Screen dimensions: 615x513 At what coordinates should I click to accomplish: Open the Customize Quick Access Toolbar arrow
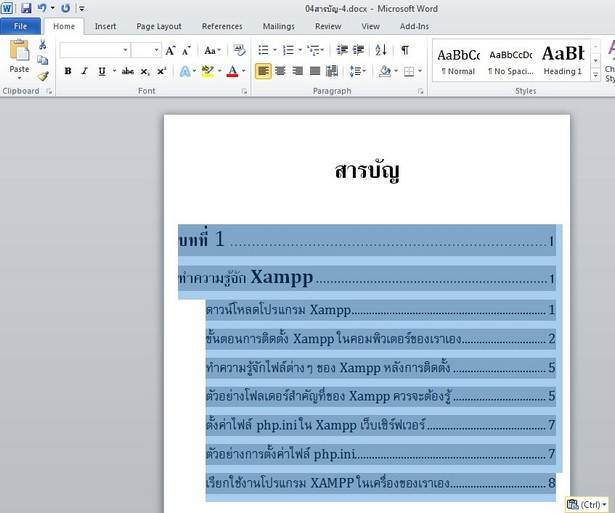click(x=82, y=8)
